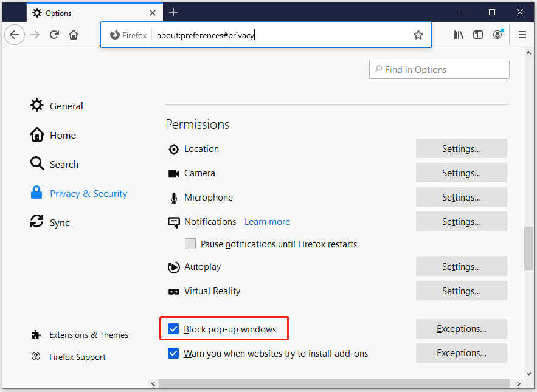Click the sidebar toggle icon
Screen dimensions: 537x392
click(478, 35)
